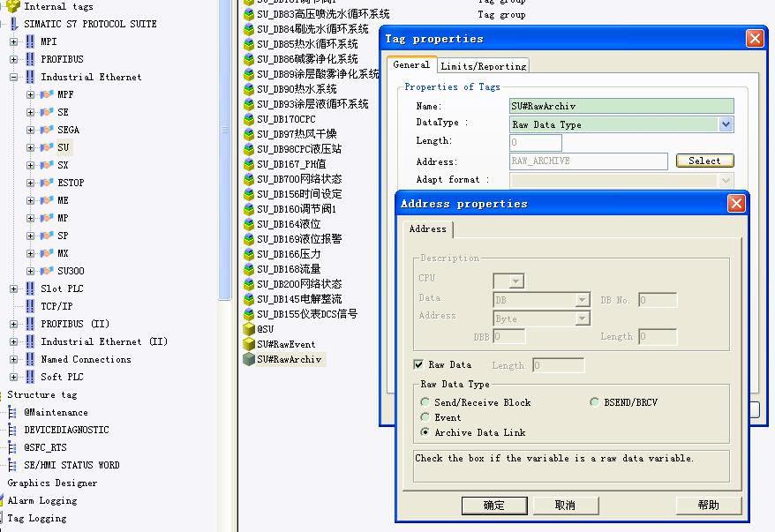Click the SU_DB167_PH值 tag group icon
Viewport: 775px width, 532px height.
pyautogui.click(x=249, y=164)
